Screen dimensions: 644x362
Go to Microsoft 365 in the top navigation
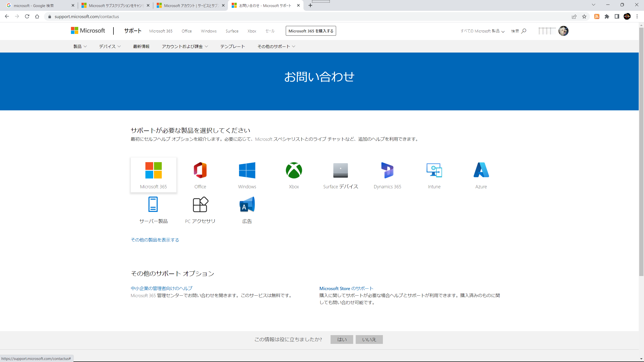161,31
